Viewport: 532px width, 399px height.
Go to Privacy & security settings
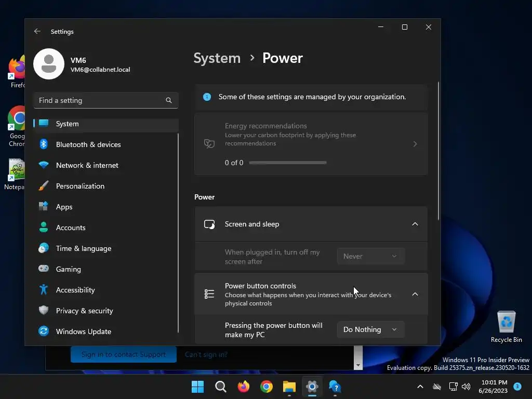pos(106,311)
